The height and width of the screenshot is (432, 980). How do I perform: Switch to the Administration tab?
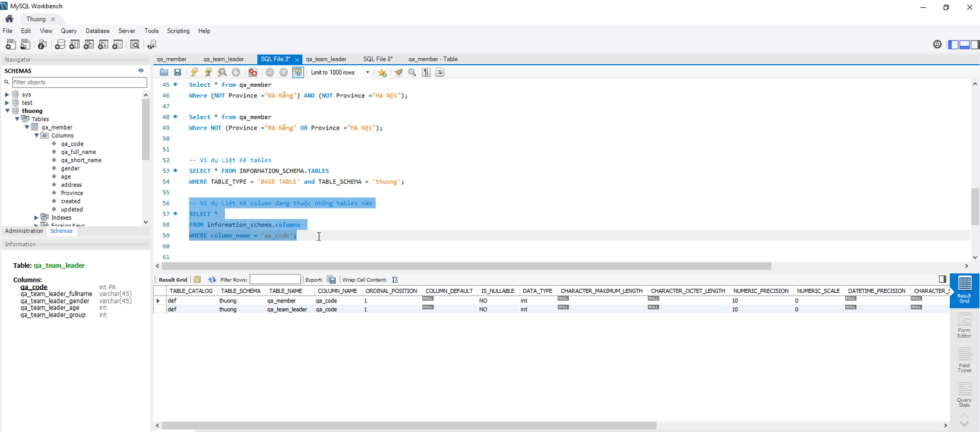pos(24,231)
